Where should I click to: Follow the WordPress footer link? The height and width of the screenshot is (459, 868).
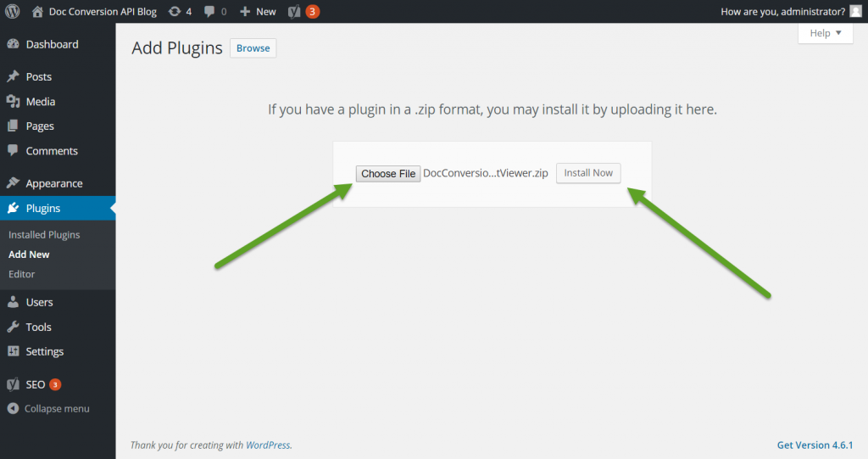[x=269, y=445]
